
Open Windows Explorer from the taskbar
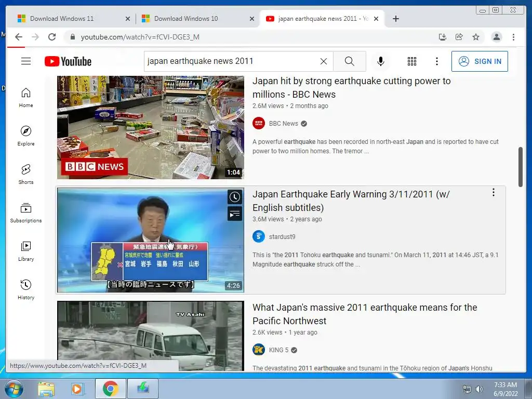pos(46,389)
